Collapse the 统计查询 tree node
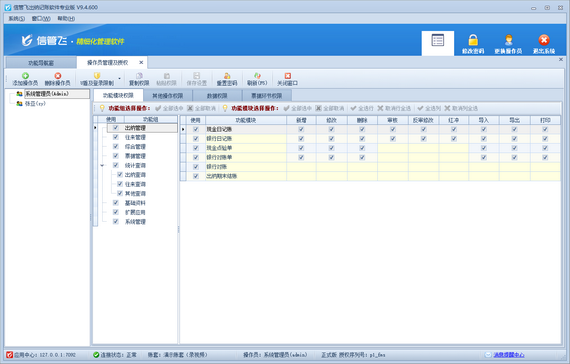The image size is (570, 364). click(x=102, y=165)
